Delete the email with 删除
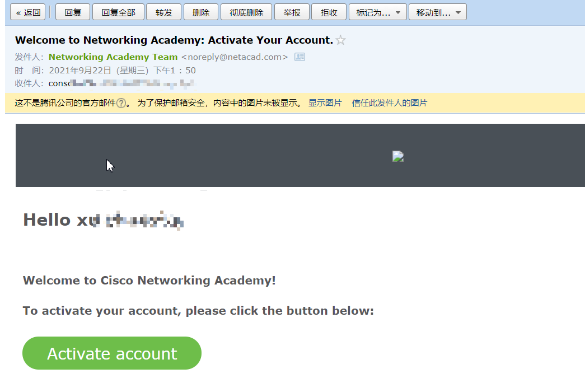The width and height of the screenshot is (585, 392). point(201,12)
